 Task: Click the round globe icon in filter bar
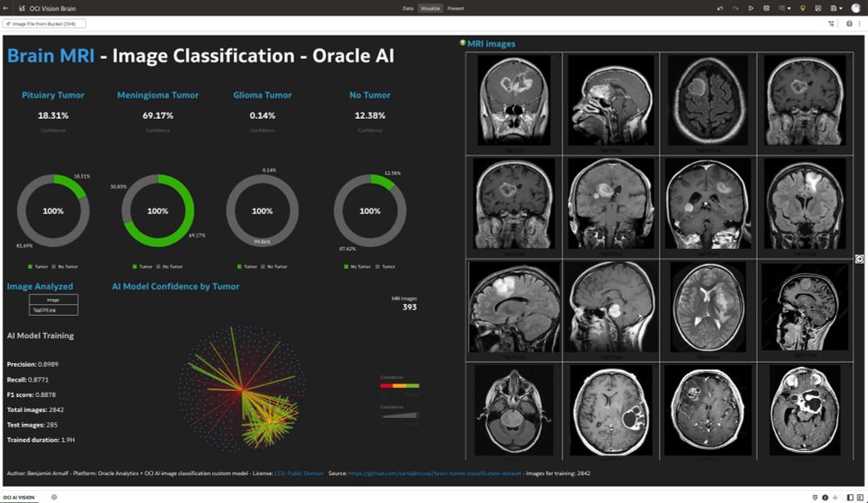[849, 23]
